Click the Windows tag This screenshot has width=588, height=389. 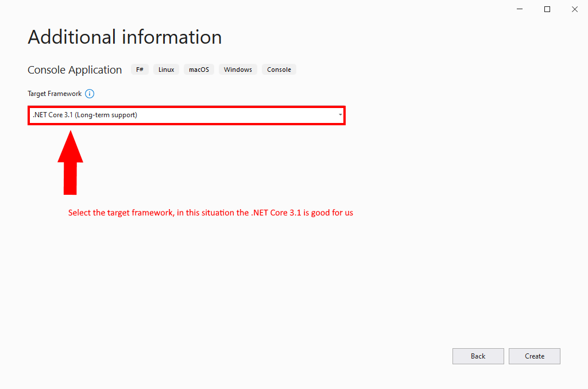tap(238, 70)
